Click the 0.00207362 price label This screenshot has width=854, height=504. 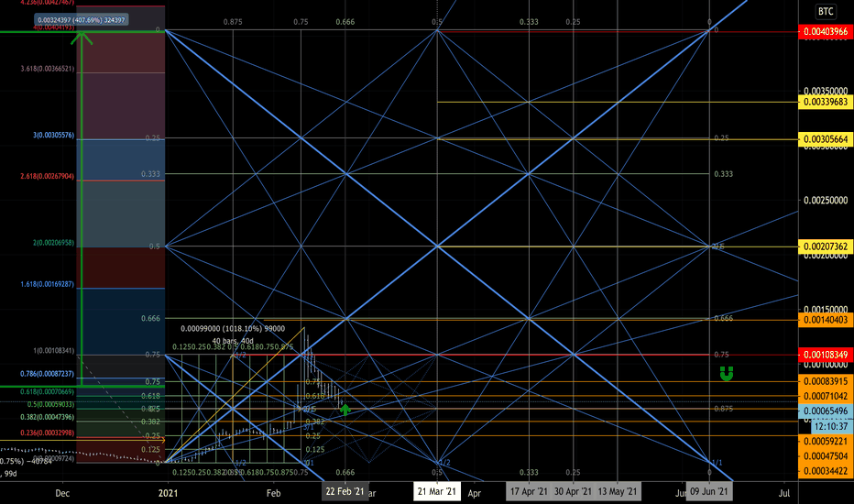[x=826, y=247]
